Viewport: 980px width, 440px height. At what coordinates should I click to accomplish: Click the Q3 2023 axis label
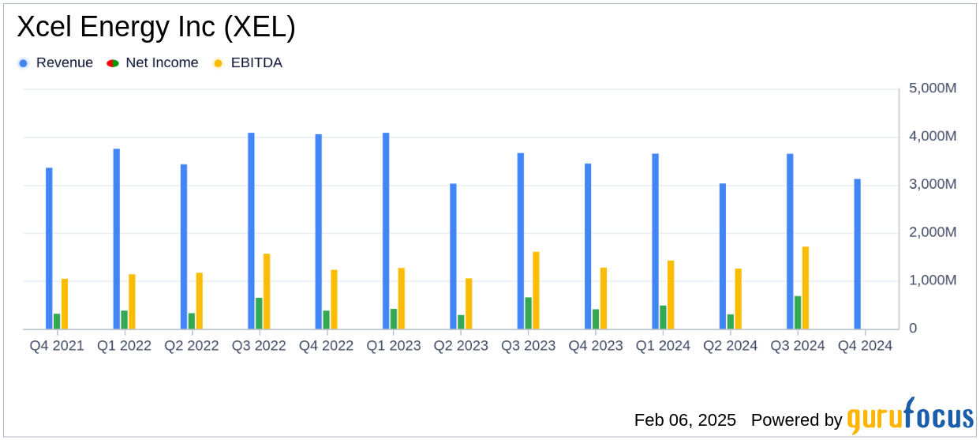click(x=528, y=346)
